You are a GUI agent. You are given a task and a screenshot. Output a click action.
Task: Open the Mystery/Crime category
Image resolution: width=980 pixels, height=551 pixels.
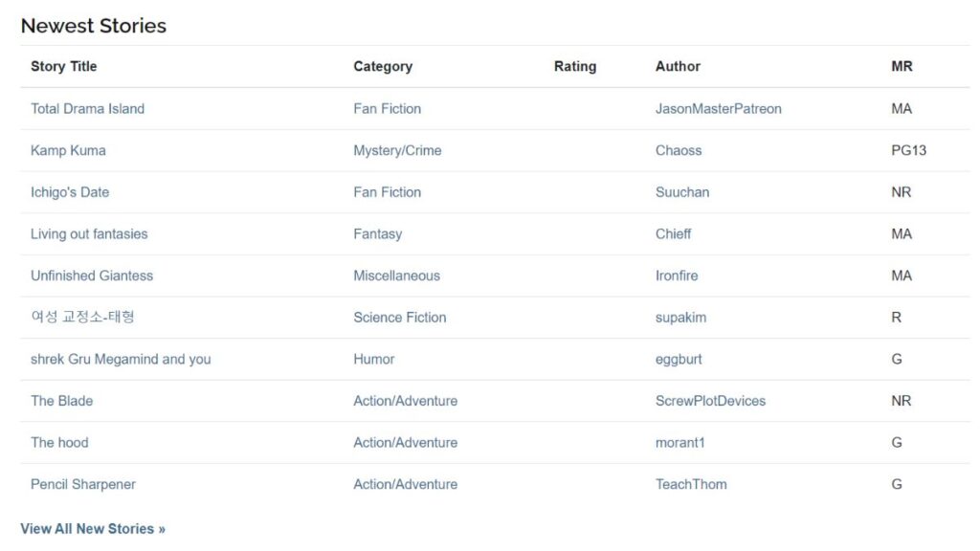(x=397, y=150)
